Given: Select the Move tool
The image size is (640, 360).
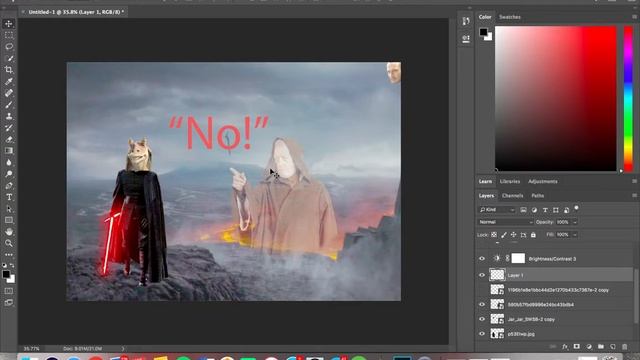Looking at the screenshot, I should 9,24.
